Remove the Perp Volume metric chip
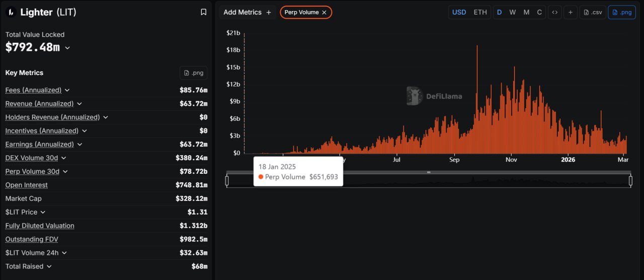This screenshot has height=280, width=644. pos(324,12)
